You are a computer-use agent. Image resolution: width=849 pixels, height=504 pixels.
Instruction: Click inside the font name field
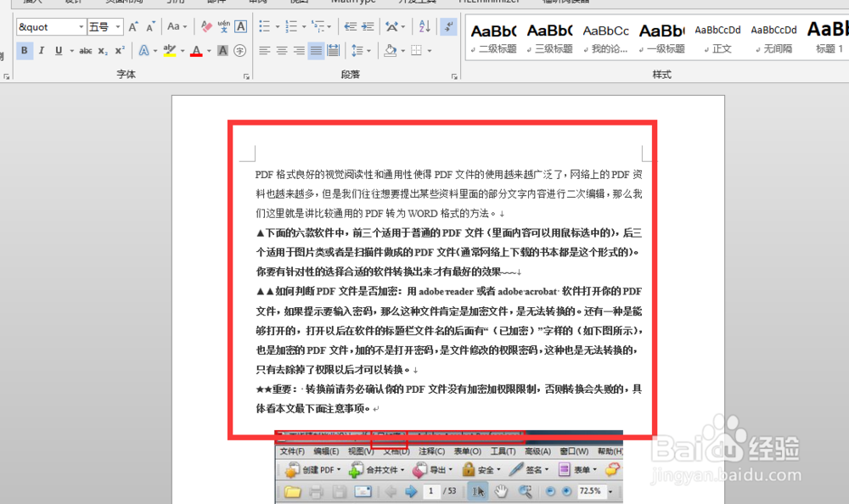tap(47, 26)
